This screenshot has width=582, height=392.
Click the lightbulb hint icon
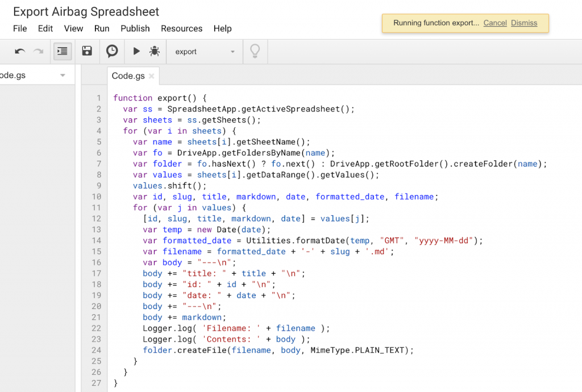[255, 52]
